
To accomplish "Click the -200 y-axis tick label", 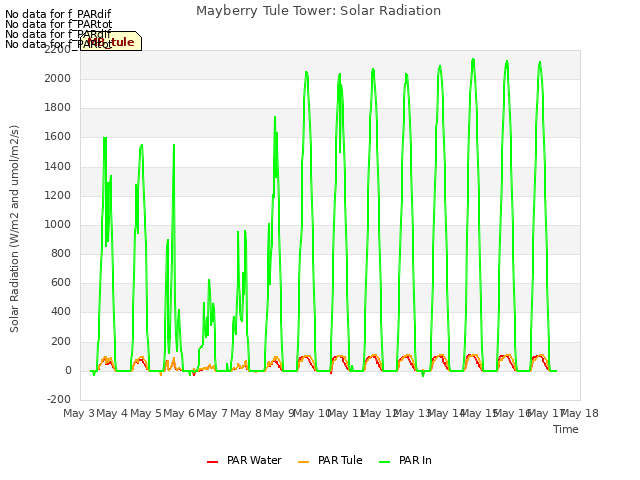I will (x=59, y=399).
